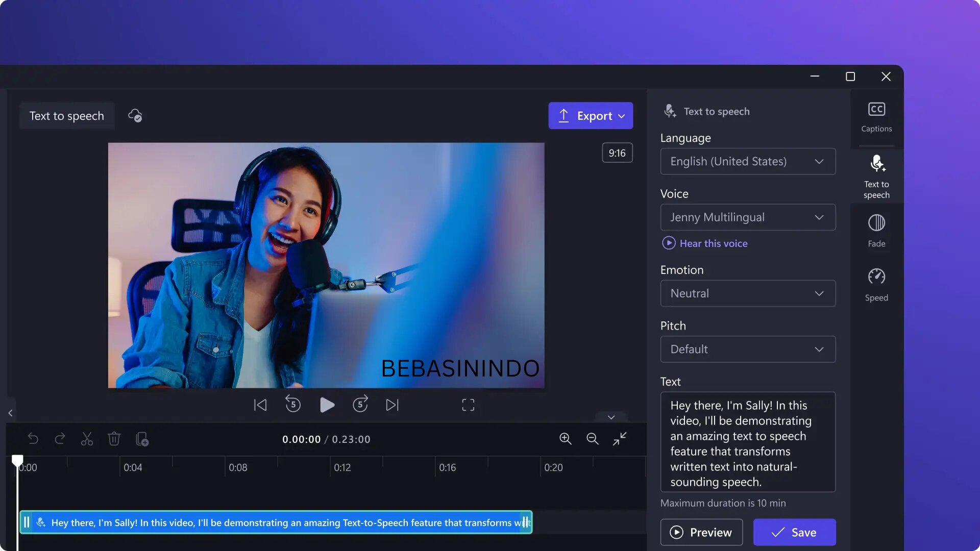Image resolution: width=980 pixels, height=551 pixels.
Task: Zoom in on the timeline
Action: [565, 439]
